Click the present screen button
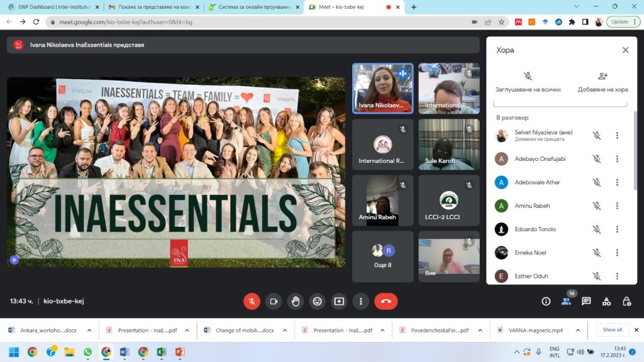 [x=339, y=301]
